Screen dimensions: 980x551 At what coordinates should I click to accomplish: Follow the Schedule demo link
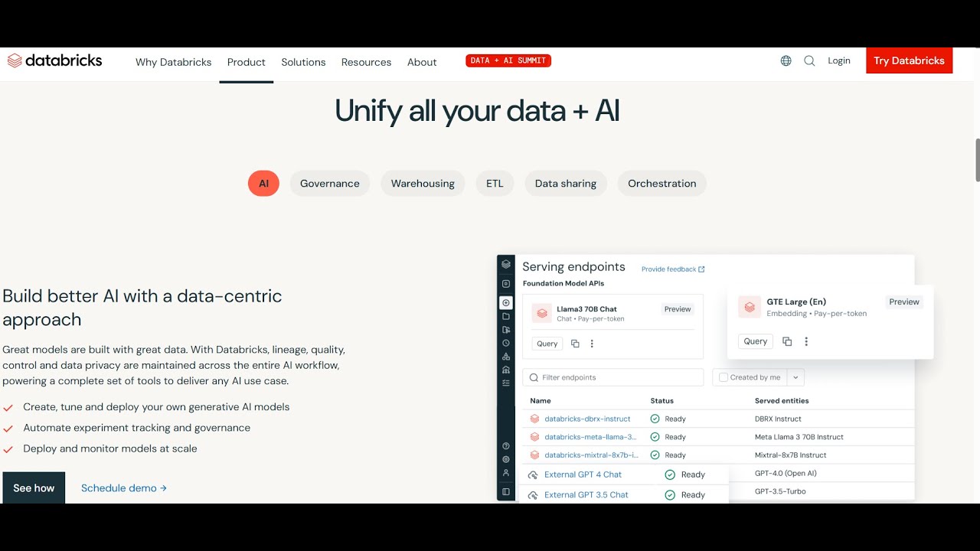124,488
